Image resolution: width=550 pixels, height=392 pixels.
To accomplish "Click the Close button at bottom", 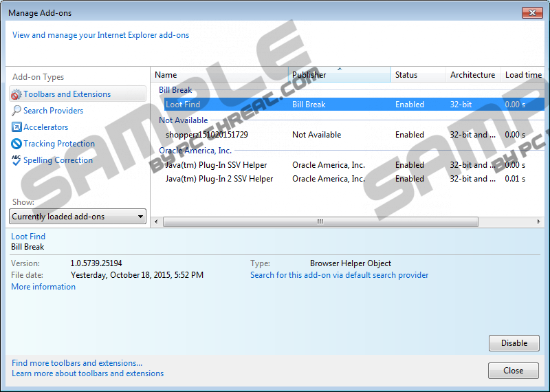I will tap(513, 371).
